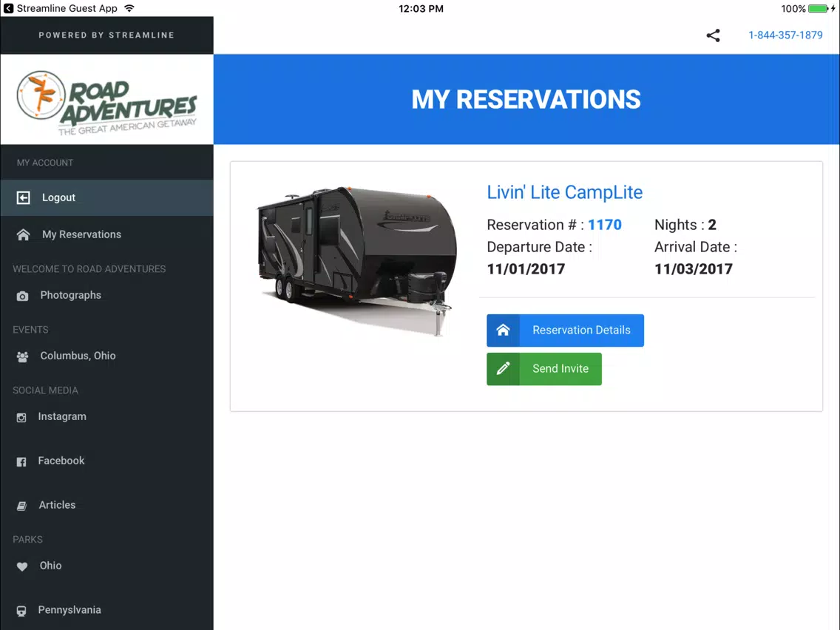Click the Instagram logo icon
The width and height of the screenshot is (840, 630).
(x=21, y=417)
